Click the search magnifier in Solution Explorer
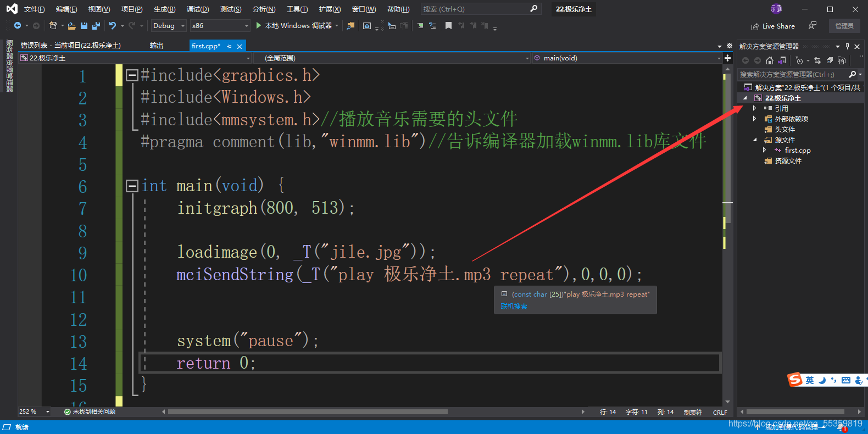Screen dimensions: 868x434 (853, 74)
